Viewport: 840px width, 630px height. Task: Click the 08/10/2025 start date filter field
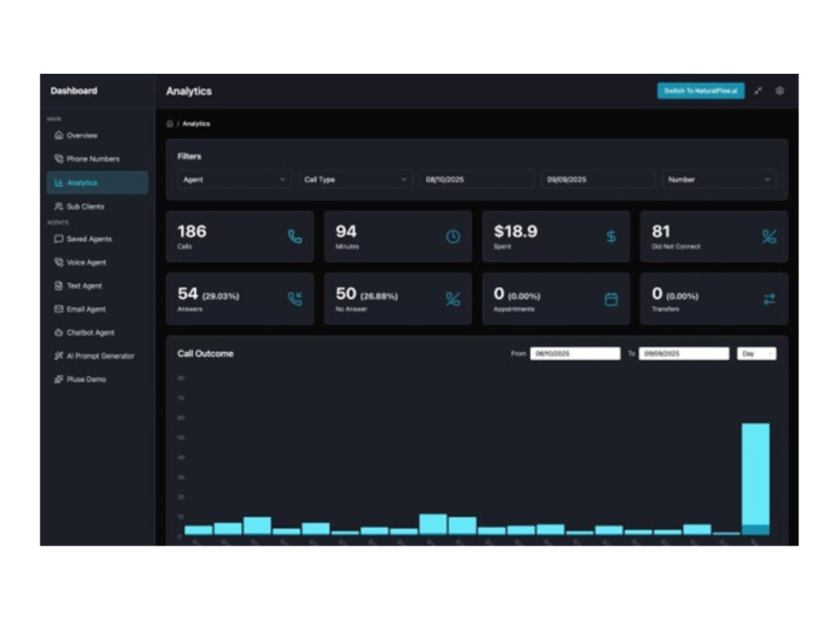coord(477,180)
